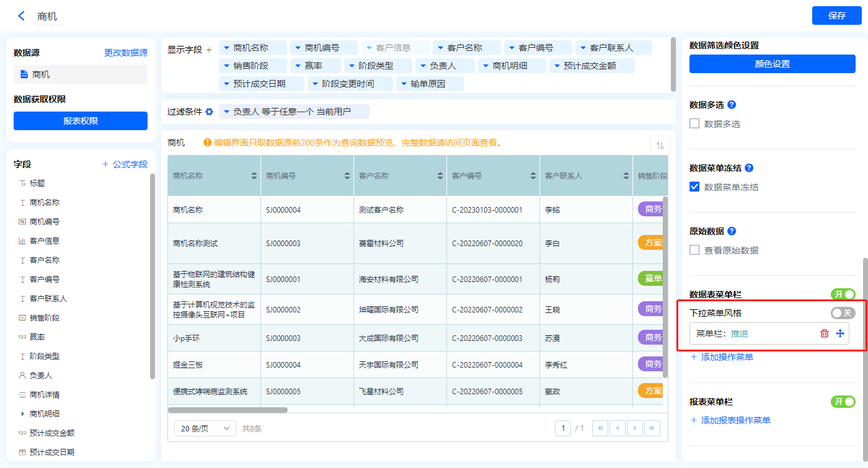Viewport: 868px width, 468px height.
Task: Open the 销售阶段 display field tag dropdown
Action: point(227,66)
